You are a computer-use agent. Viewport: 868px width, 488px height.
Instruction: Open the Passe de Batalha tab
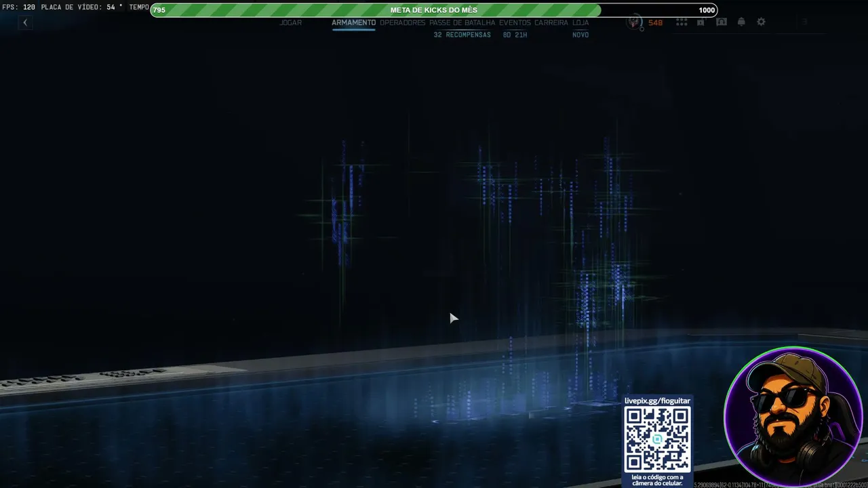click(x=462, y=22)
